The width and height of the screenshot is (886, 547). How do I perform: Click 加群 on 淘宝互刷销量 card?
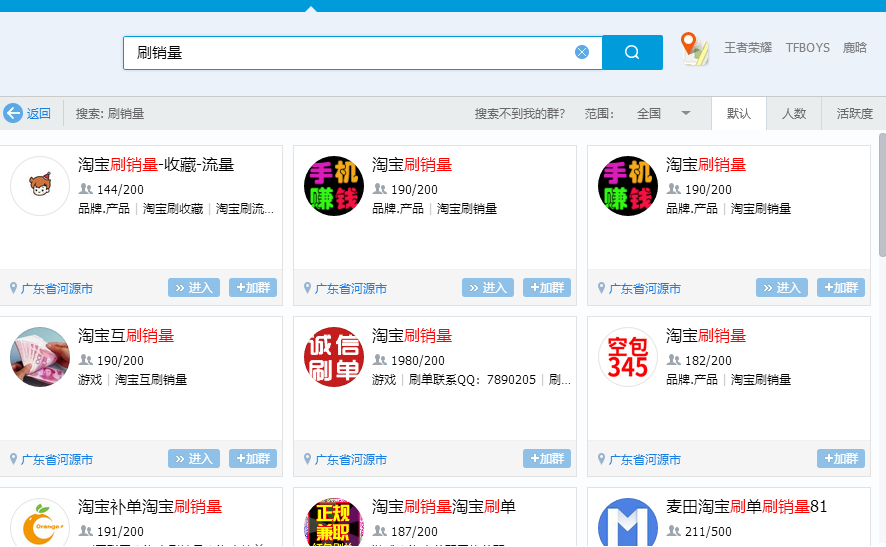253,458
